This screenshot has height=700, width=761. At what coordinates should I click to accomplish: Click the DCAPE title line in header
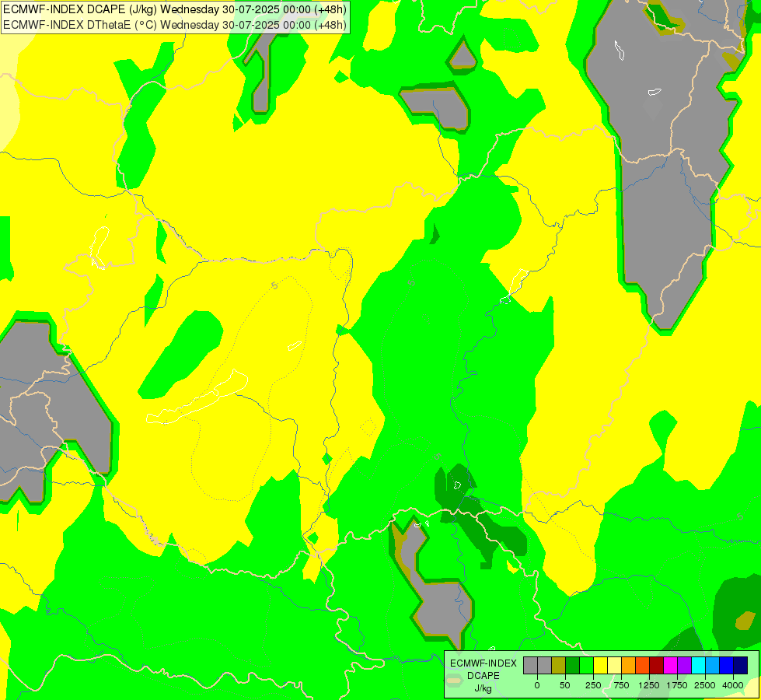click(x=175, y=9)
